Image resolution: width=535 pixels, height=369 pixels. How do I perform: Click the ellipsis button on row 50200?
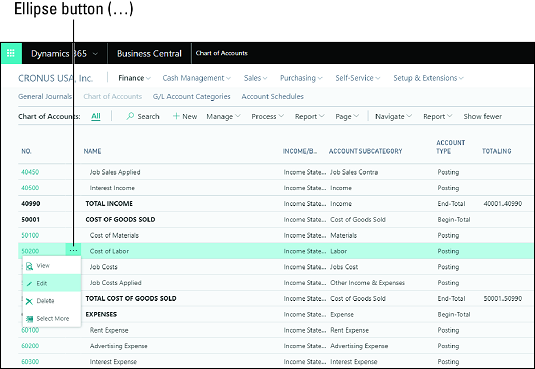tap(73, 251)
